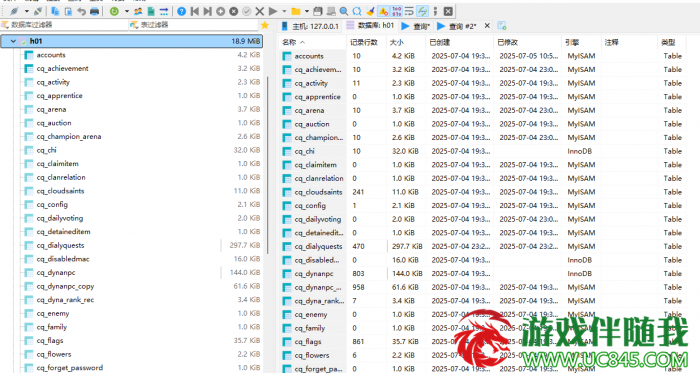Click the print icon in the toolbar
This screenshot has height=373, width=700.
(x=94, y=11)
